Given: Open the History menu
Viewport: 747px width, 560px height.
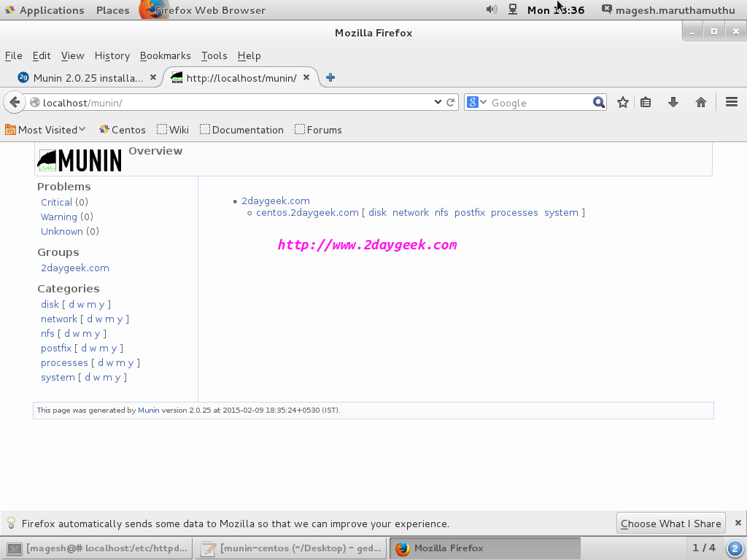Looking at the screenshot, I should 112,55.
